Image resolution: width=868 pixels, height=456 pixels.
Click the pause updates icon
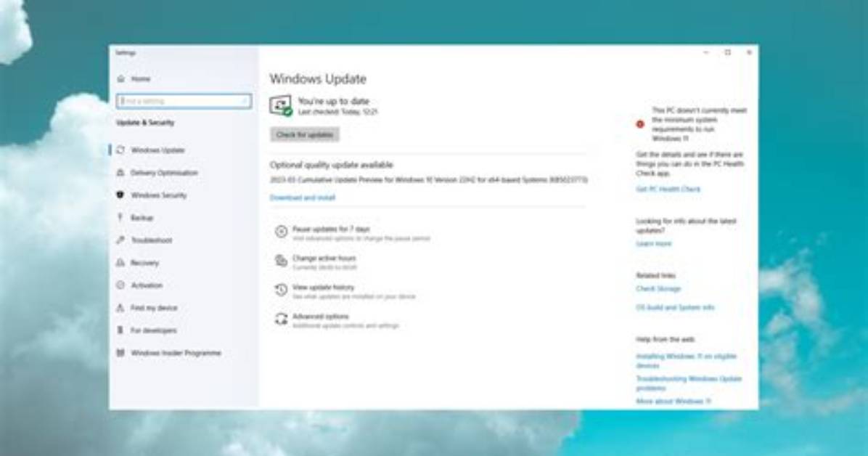[281, 232]
